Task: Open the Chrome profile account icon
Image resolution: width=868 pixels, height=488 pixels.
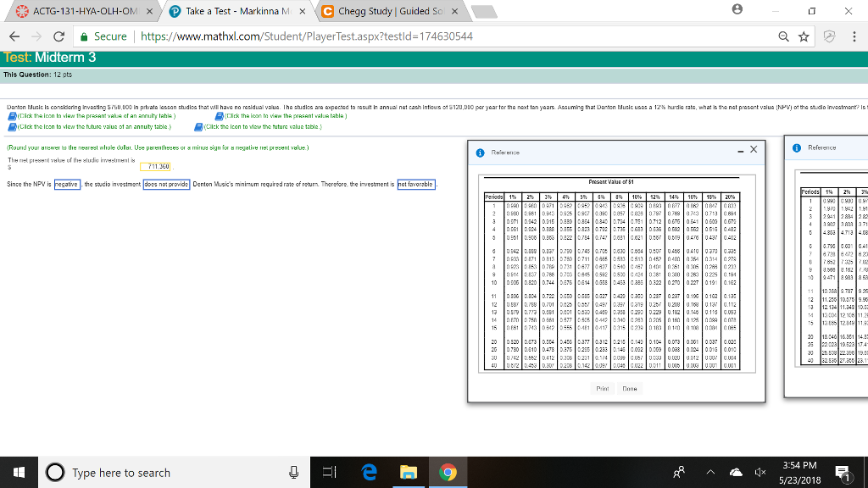Action: [x=737, y=8]
